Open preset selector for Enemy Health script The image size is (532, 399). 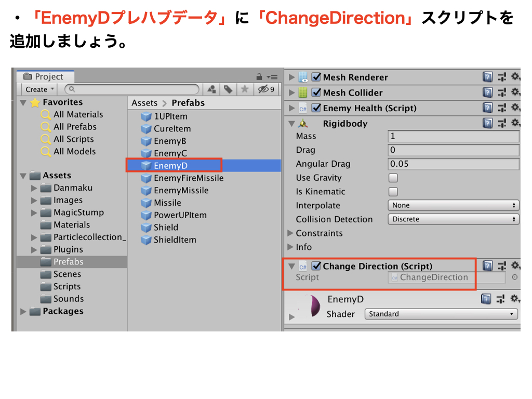[502, 108]
